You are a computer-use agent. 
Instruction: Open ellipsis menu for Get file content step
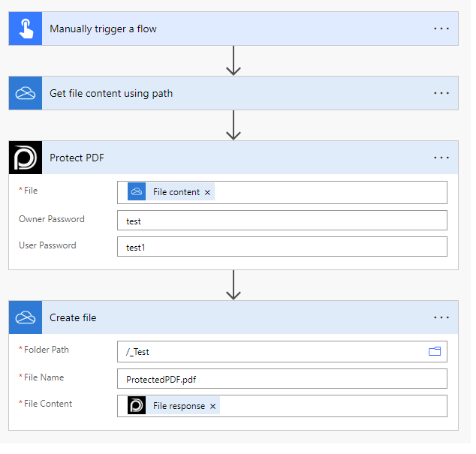coord(441,93)
